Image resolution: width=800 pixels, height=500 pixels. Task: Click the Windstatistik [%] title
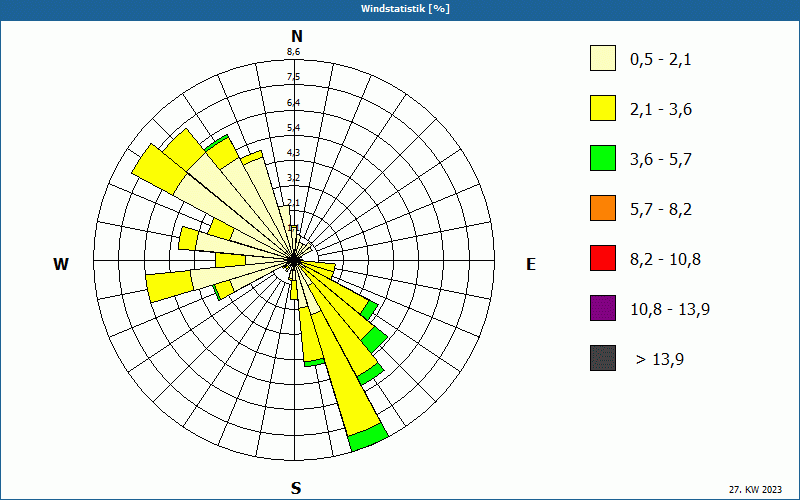pyautogui.click(x=405, y=9)
